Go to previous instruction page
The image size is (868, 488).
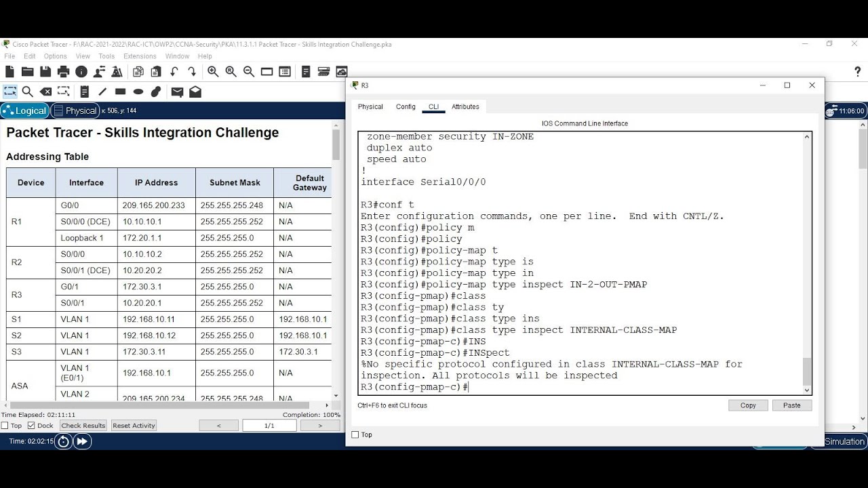(218, 426)
